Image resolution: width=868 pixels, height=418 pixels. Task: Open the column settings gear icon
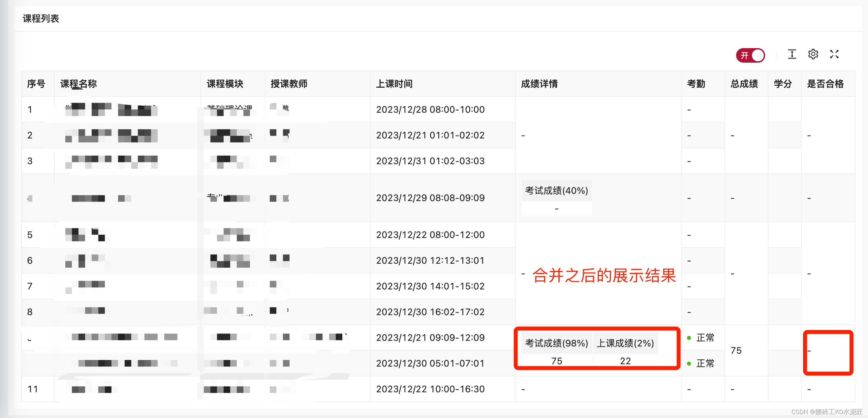coord(813,54)
